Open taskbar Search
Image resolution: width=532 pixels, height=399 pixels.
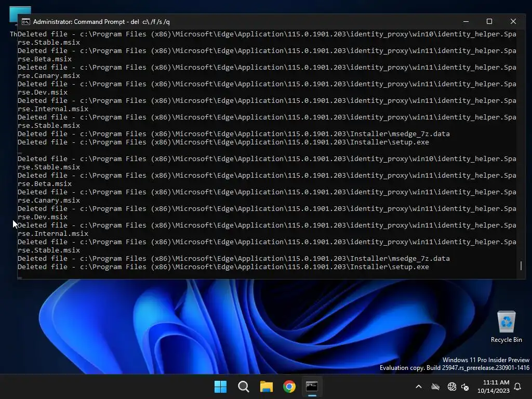(243, 387)
